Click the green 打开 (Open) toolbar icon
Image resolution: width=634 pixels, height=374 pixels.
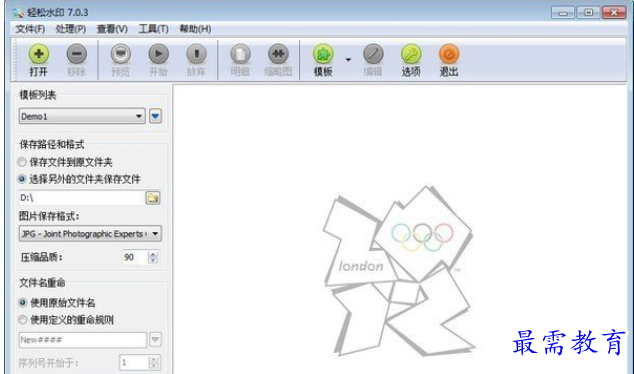pos(38,54)
